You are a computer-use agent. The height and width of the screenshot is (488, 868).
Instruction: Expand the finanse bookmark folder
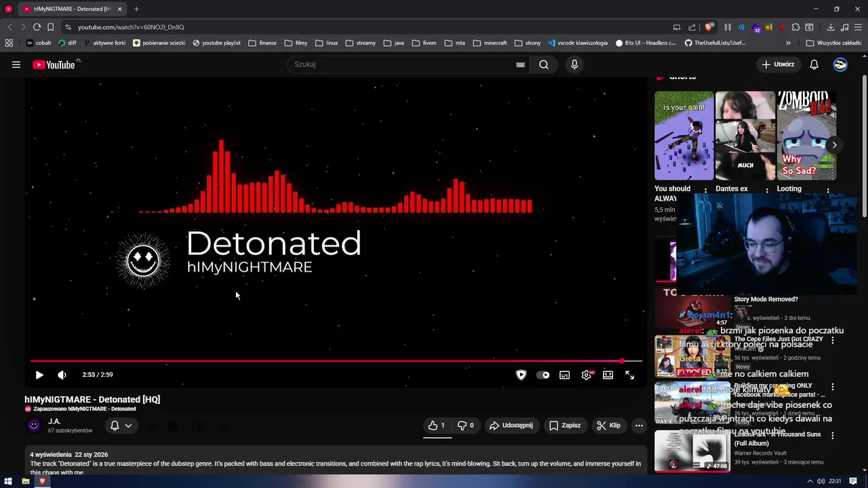[x=262, y=43]
